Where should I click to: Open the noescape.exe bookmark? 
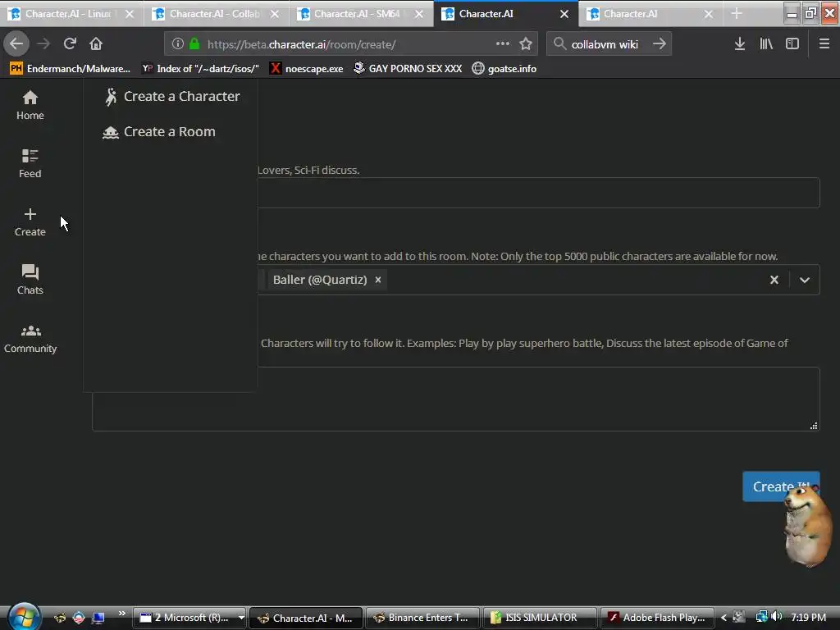(x=307, y=69)
